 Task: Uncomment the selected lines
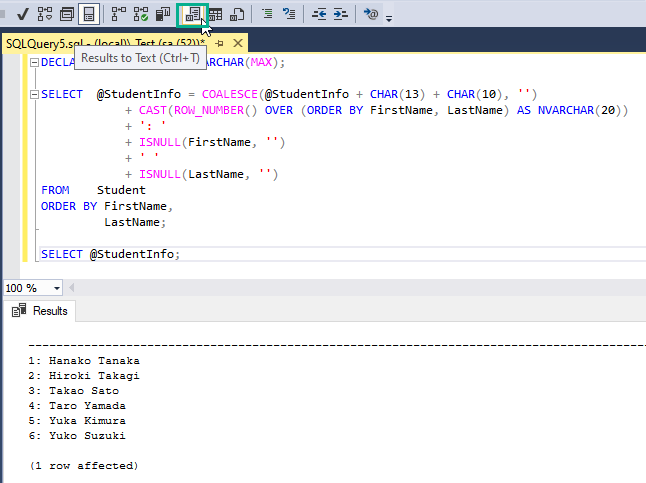pyautogui.click(x=289, y=14)
